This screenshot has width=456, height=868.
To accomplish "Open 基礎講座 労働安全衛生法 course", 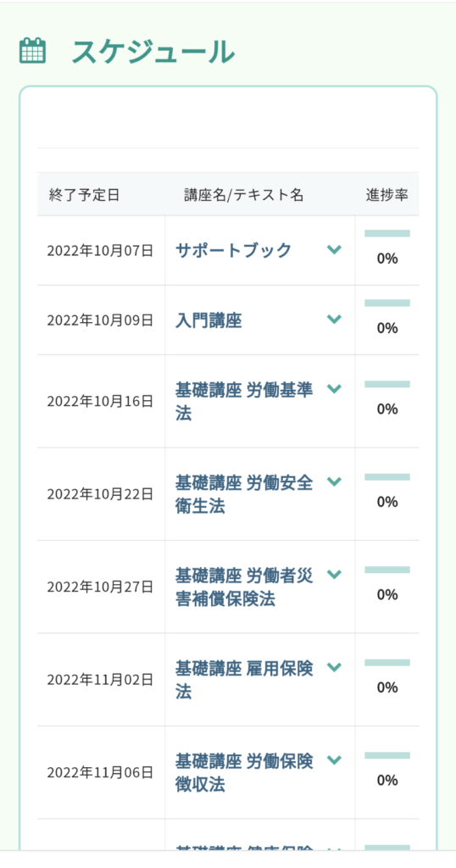I will (x=244, y=494).
